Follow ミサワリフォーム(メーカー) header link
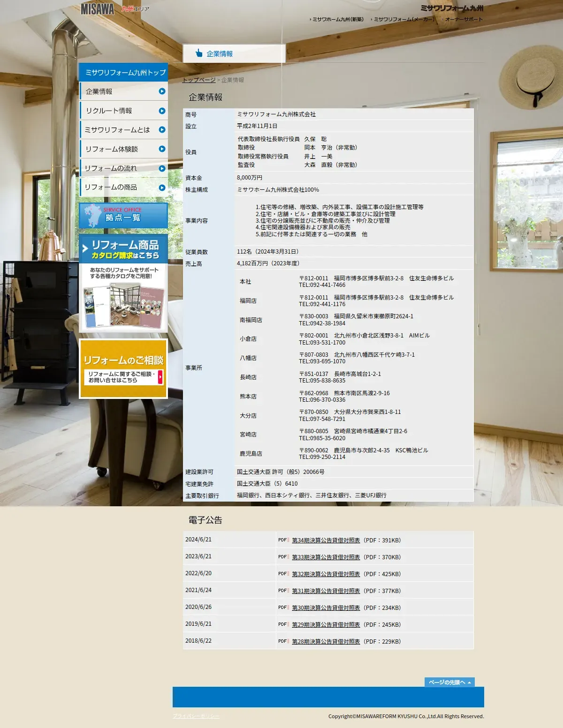Viewport: 563px width, 728px height. click(404, 19)
